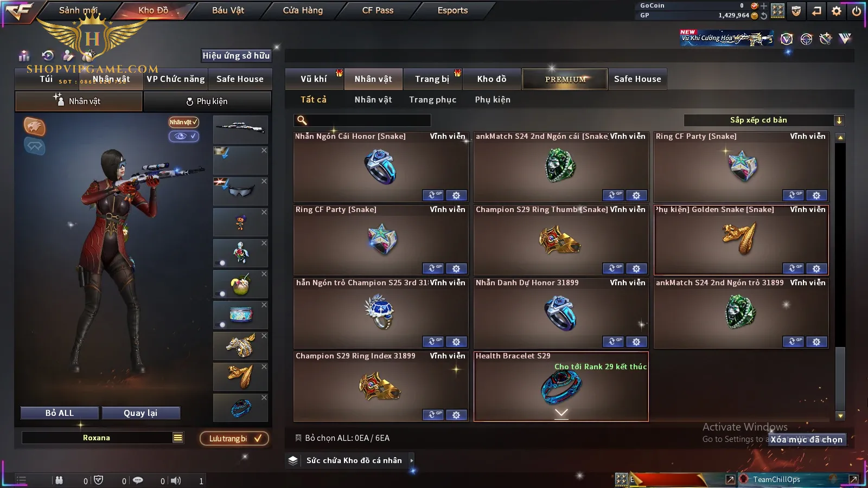Toggle the eye visibility switch
The width and height of the screenshot is (868, 488).
[184, 136]
